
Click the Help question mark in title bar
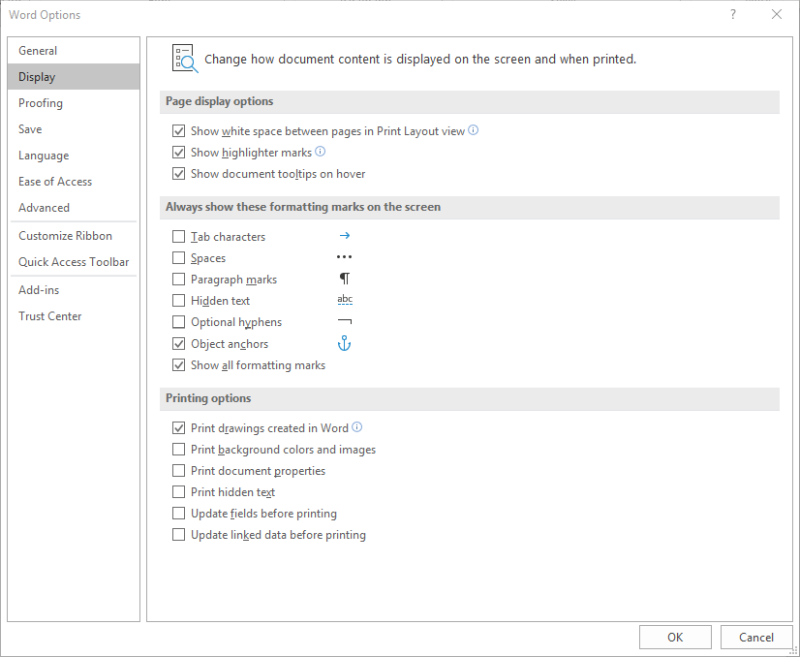coord(733,15)
